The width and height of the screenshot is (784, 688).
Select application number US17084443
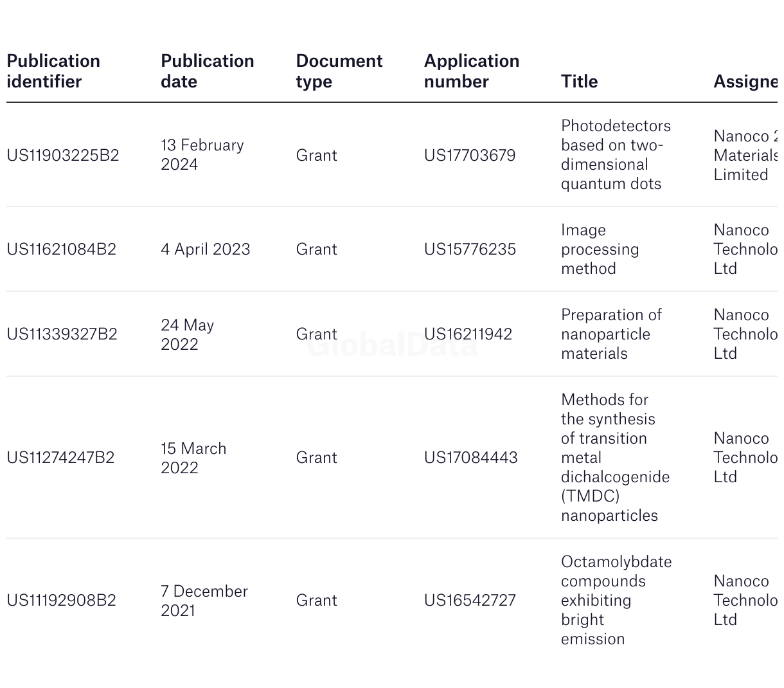tap(470, 458)
